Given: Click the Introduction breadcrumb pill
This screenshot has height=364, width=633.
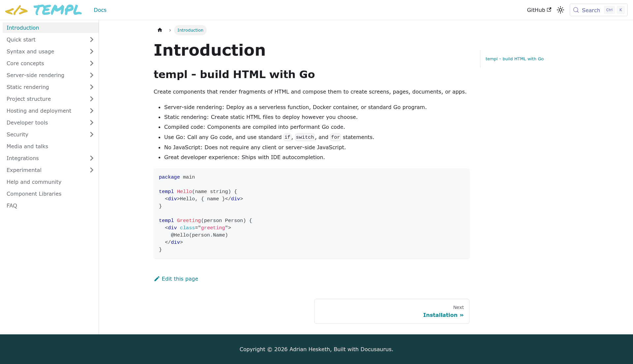Looking at the screenshot, I should coord(190,30).
